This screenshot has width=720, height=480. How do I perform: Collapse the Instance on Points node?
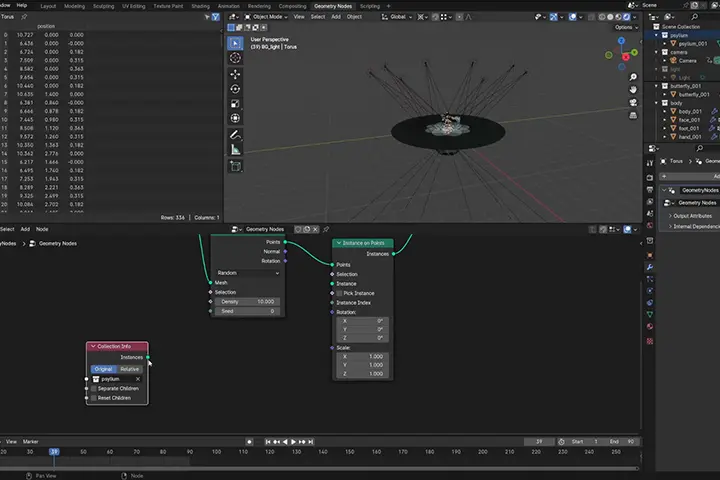pos(339,243)
